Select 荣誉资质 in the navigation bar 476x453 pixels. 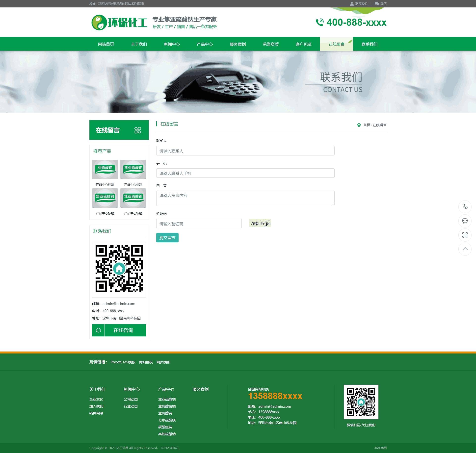(x=270, y=44)
